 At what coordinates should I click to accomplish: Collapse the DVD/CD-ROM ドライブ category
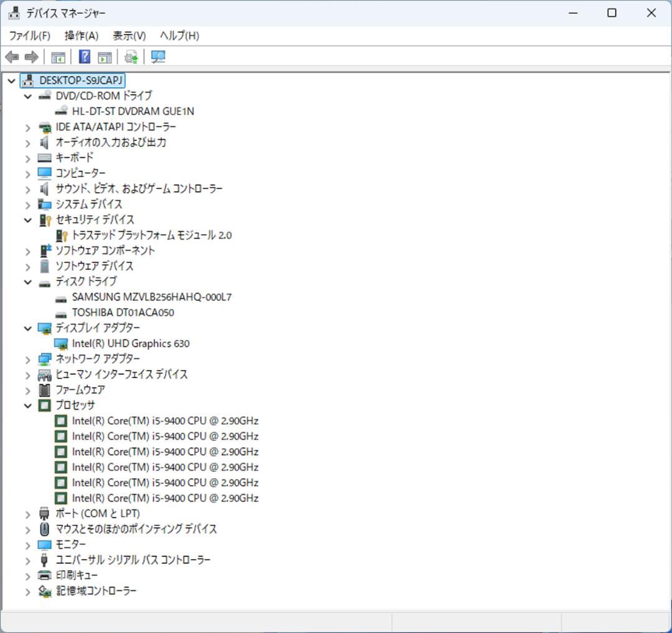pos(27,96)
